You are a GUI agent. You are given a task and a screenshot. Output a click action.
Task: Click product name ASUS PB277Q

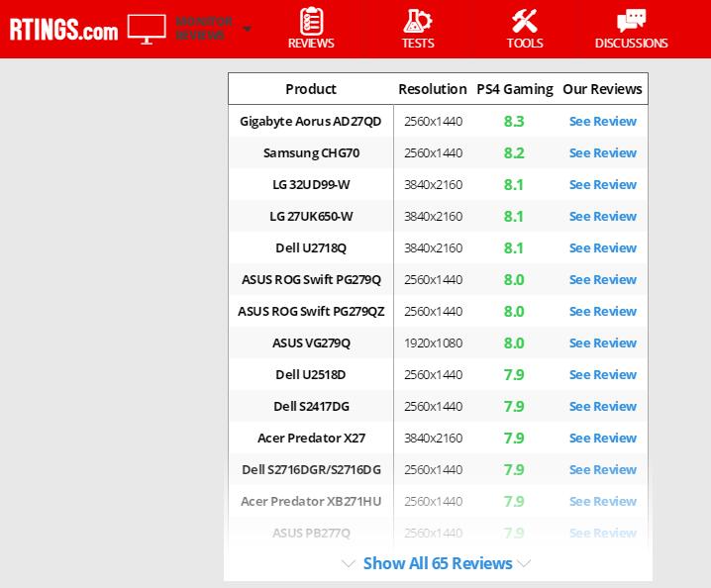(311, 534)
